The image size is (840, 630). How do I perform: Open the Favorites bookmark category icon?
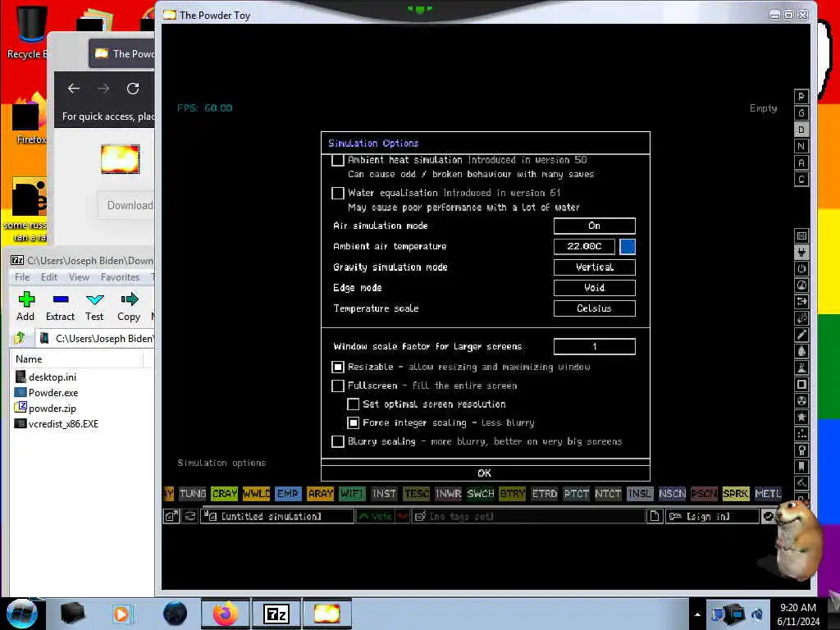point(801,467)
